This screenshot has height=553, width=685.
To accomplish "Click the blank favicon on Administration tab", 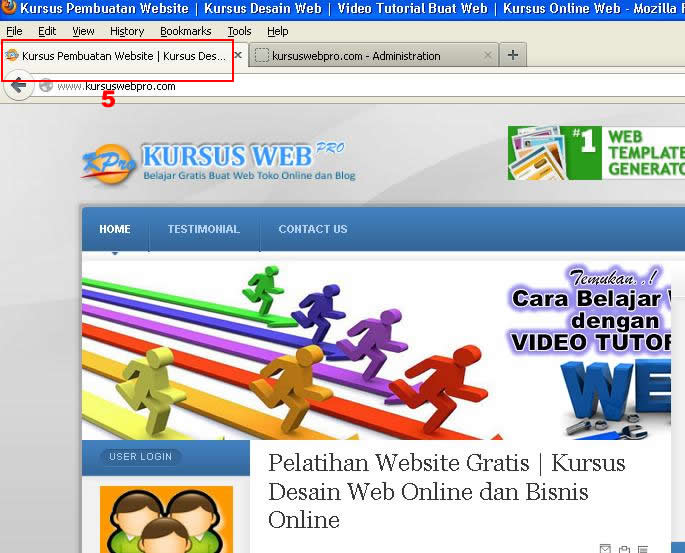I will click(261, 55).
